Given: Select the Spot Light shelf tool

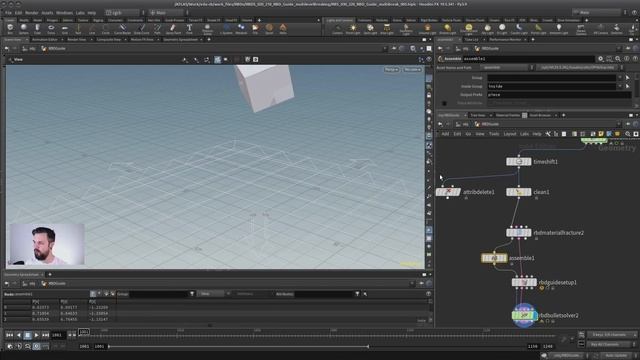Looking at the screenshot, I should [x=370, y=29].
